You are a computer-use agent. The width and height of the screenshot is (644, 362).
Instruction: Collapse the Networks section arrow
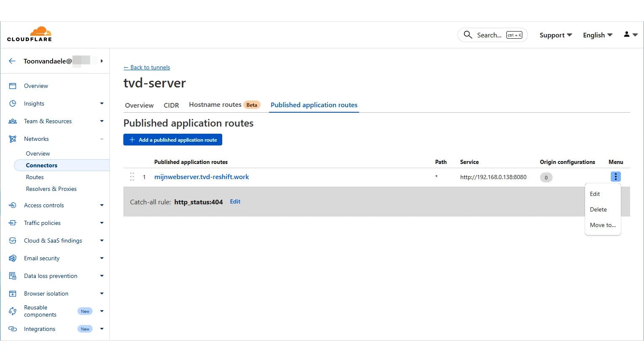coord(101,139)
